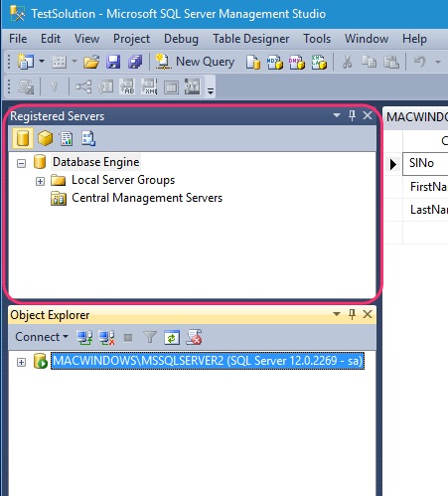Click the Open File folder icon
The width and height of the screenshot is (448, 496).
[x=91, y=62]
